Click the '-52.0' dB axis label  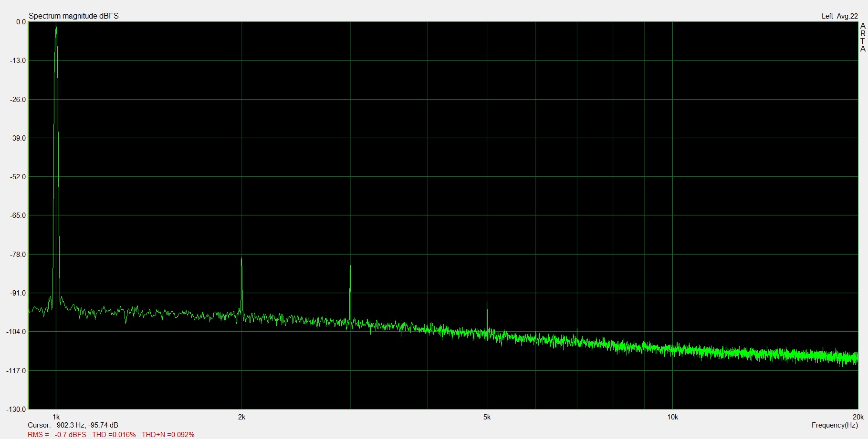[18, 177]
